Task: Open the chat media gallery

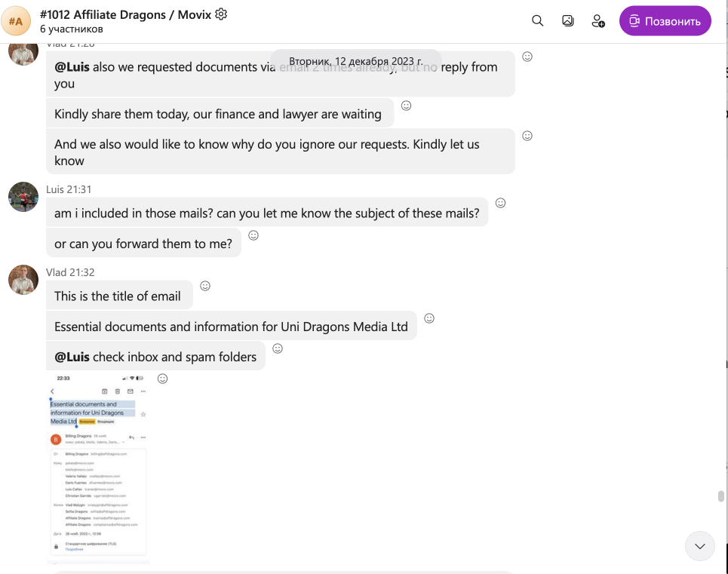Action: (567, 21)
